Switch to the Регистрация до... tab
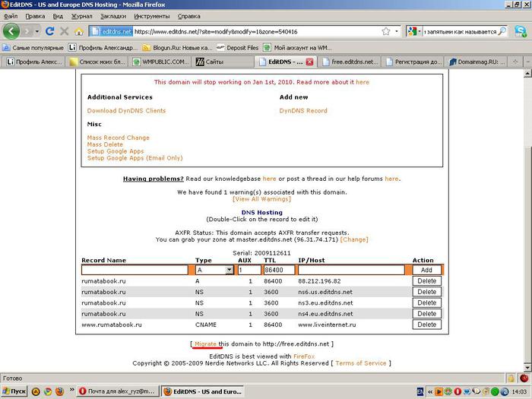Screen dimensions: 532x399 (x=414, y=62)
